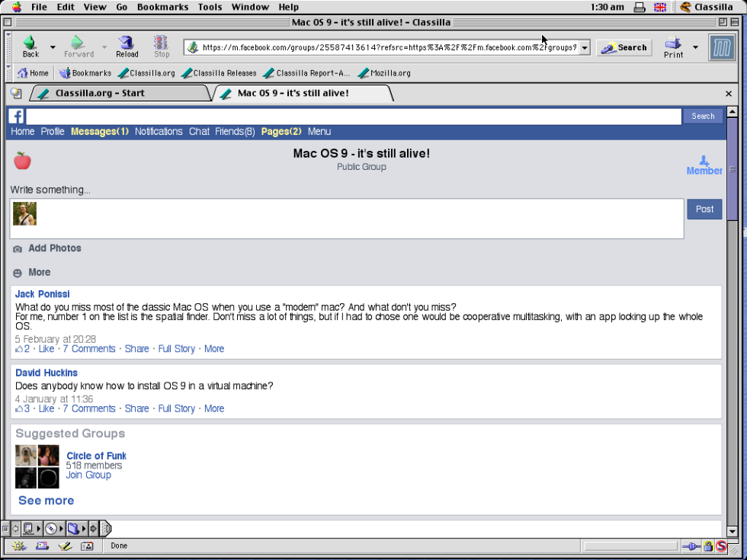The height and width of the screenshot is (560, 747).
Task: Toggle group membership with the Member icon
Action: click(704, 165)
